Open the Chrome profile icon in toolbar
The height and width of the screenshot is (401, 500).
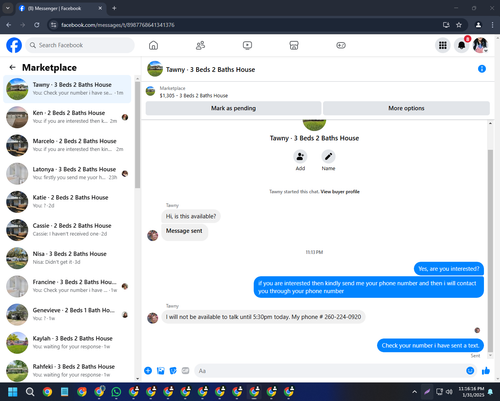click(x=478, y=25)
